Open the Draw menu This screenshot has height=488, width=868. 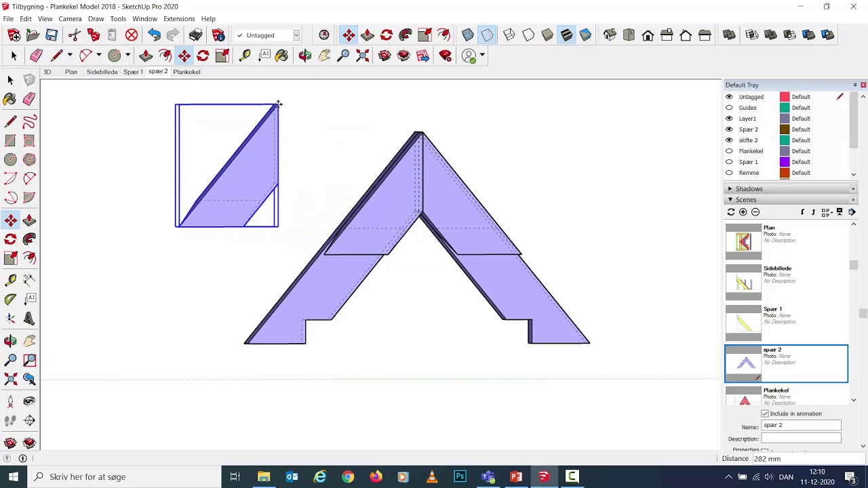[x=96, y=19]
